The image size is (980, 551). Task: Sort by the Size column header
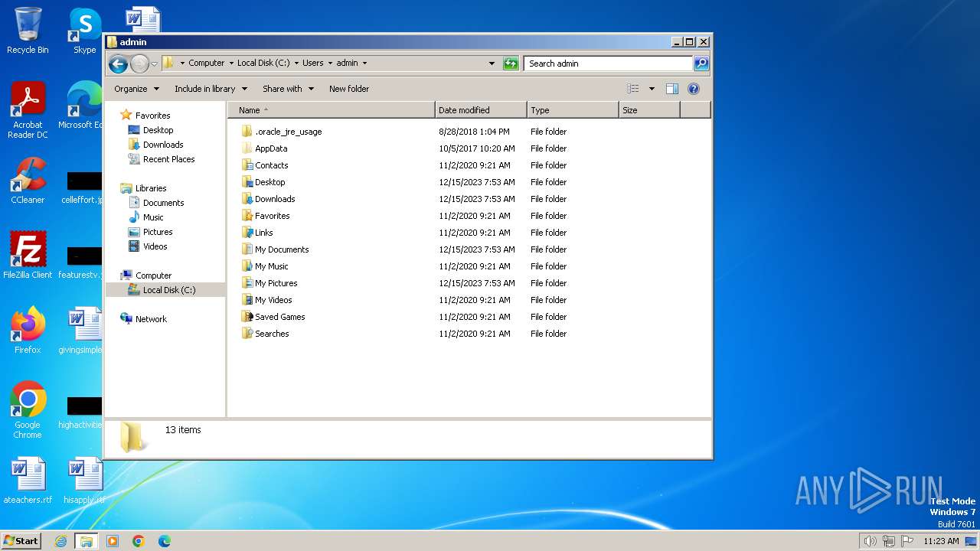pos(649,110)
